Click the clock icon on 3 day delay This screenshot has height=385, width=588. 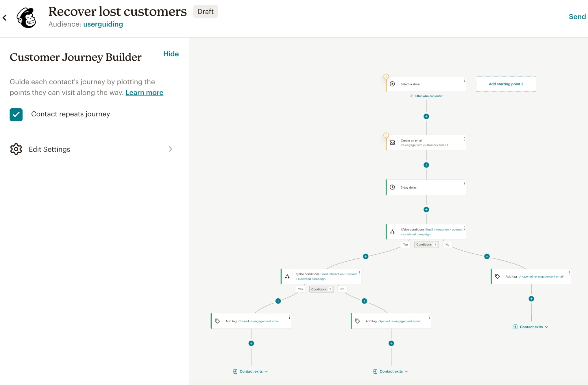(x=392, y=187)
